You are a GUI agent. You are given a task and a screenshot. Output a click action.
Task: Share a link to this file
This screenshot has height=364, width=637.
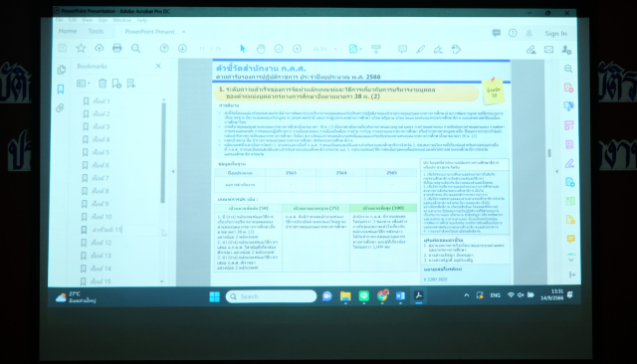click(x=531, y=50)
